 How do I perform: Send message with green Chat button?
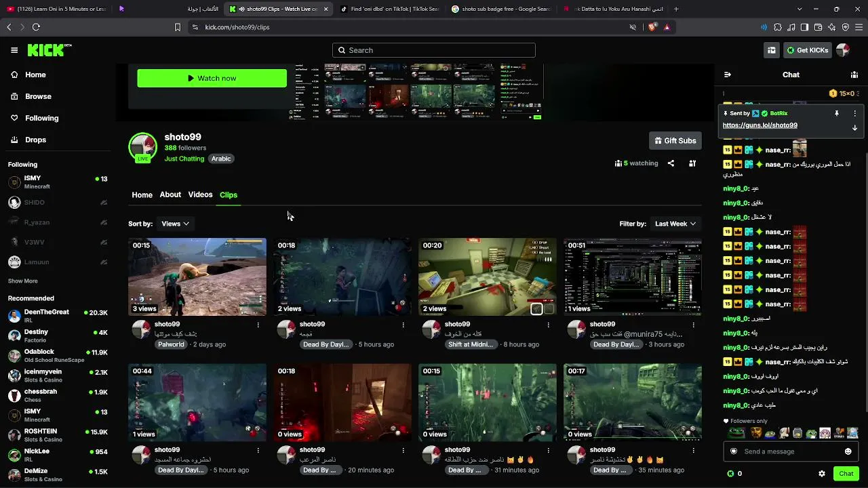[846, 474]
